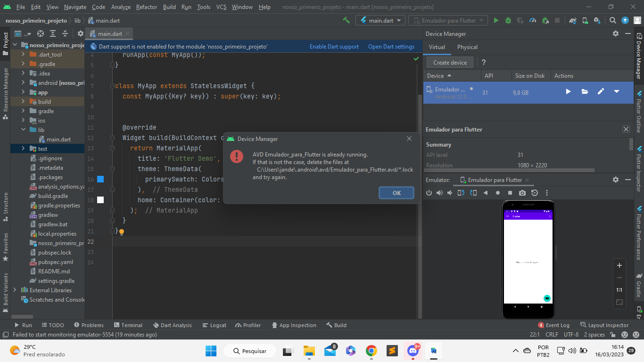Click Attach debugger to Android process icon
This screenshot has width=644, height=362.
545,20
